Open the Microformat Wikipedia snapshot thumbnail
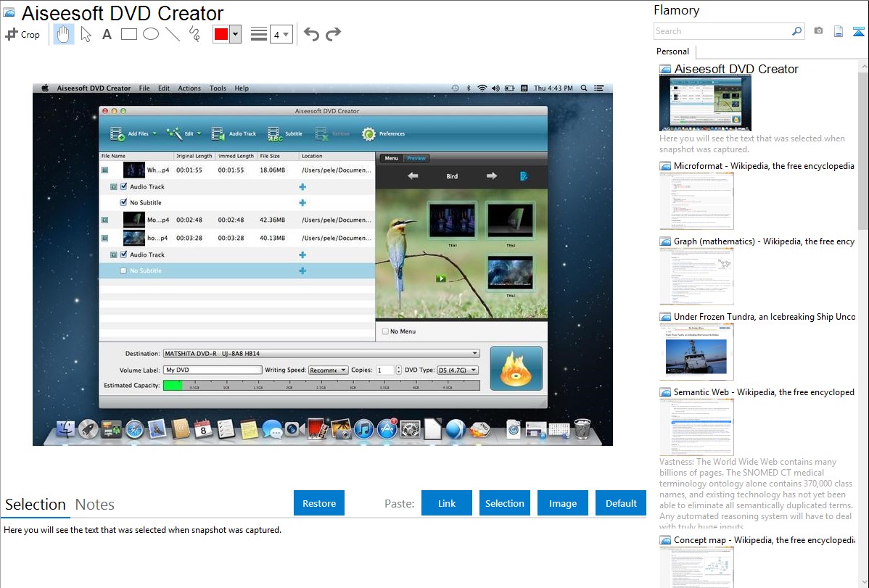This screenshot has height=588, width=869. (x=696, y=201)
